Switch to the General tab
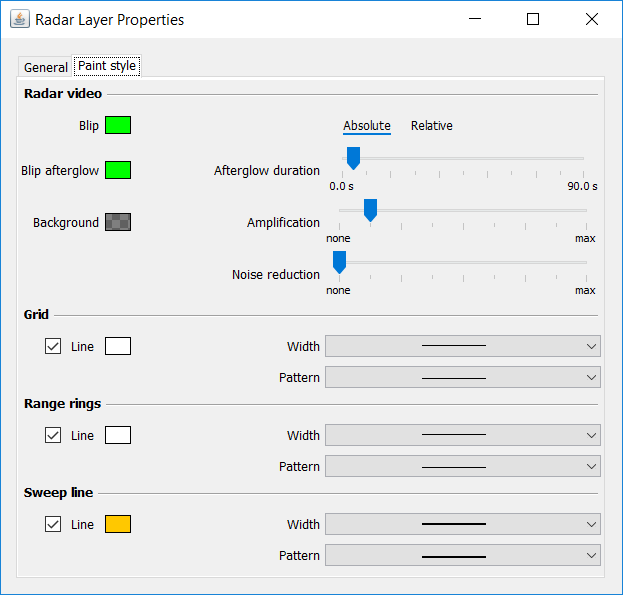The height and width of the screenshot is (595, 623). coord(45,67)
